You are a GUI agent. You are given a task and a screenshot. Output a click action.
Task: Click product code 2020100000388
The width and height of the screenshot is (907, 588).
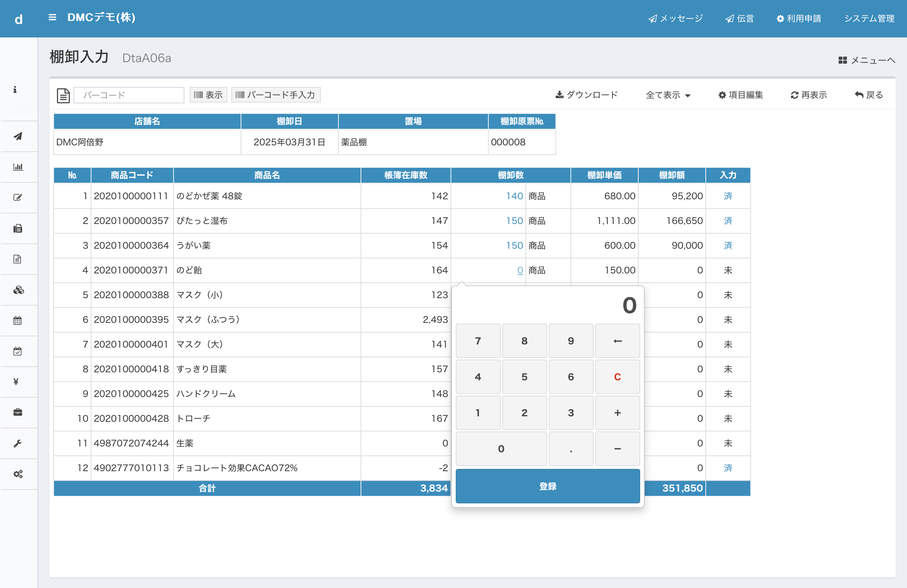click(x=131, y=295)
